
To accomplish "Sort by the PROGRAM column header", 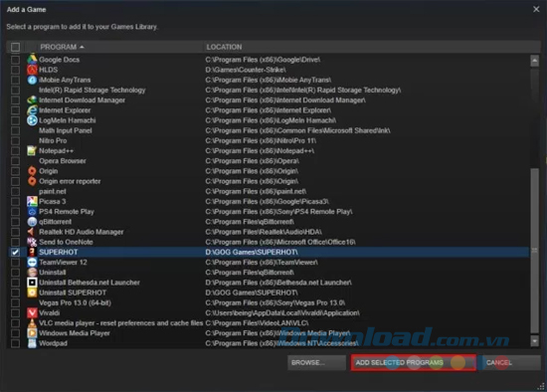I will (x=62, y=47).
